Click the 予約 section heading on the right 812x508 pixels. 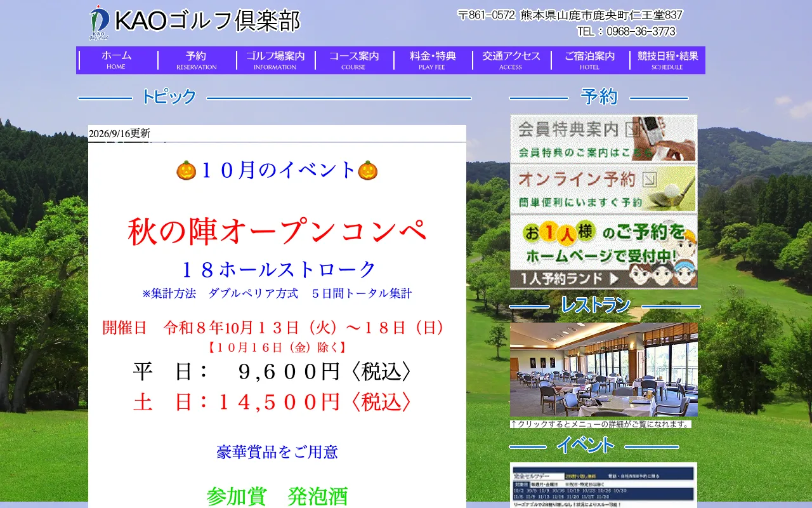click(599, 97)
